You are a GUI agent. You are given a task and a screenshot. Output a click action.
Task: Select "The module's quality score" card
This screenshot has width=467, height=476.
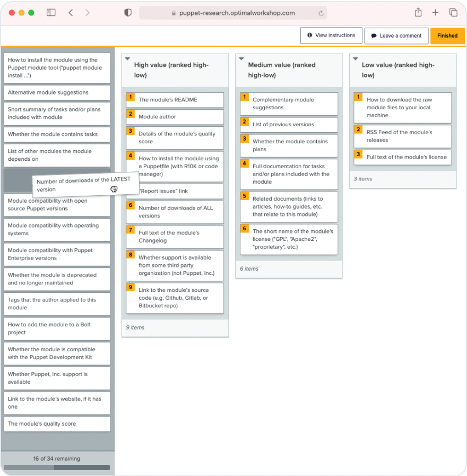coord(57,424)
